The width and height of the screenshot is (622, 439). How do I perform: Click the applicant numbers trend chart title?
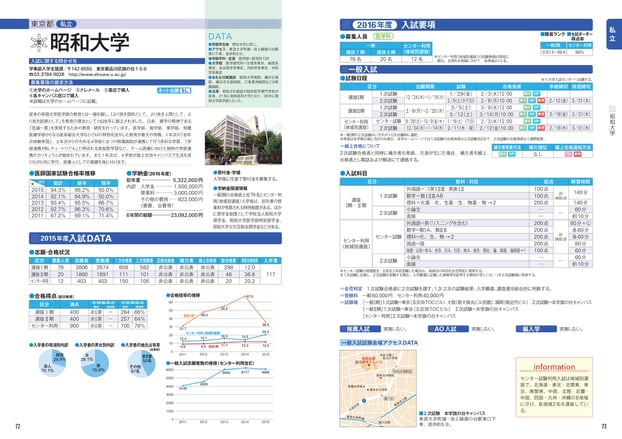(x=210, y=363)
